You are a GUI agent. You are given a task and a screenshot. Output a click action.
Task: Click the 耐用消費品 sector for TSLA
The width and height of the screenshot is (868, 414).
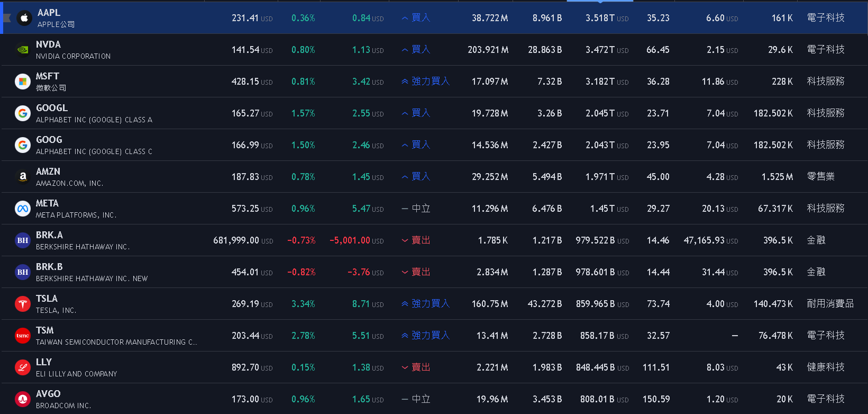[x=830, y=304]
